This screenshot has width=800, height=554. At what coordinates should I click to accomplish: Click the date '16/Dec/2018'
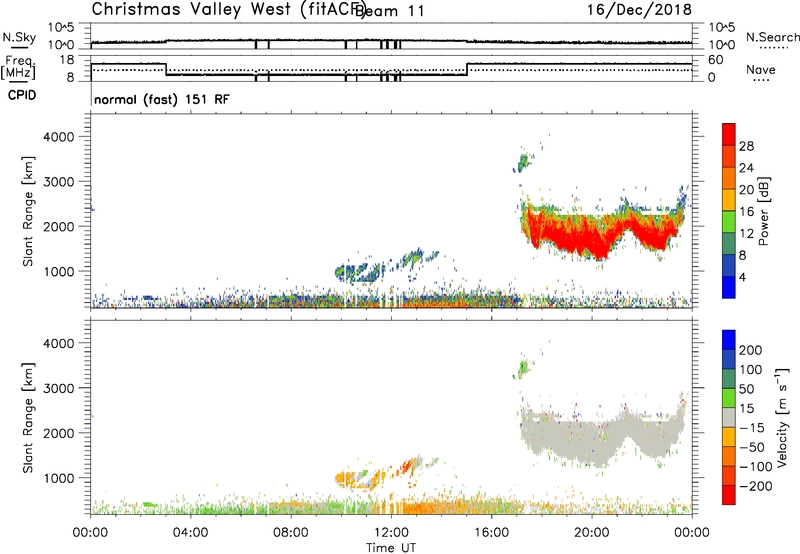[639, 9]
